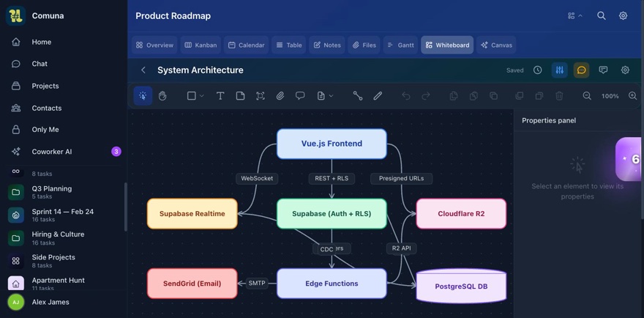Open the Table tab
Image resolution: width=644 pixels, height=318 pixels.
(289, 45)
